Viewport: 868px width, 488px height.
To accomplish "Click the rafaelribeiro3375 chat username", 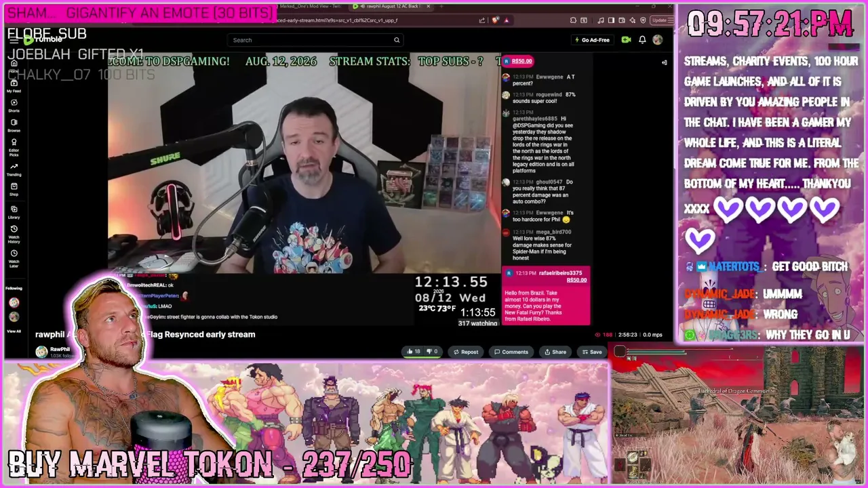I will pyautogui.click(x=560, y=273).
